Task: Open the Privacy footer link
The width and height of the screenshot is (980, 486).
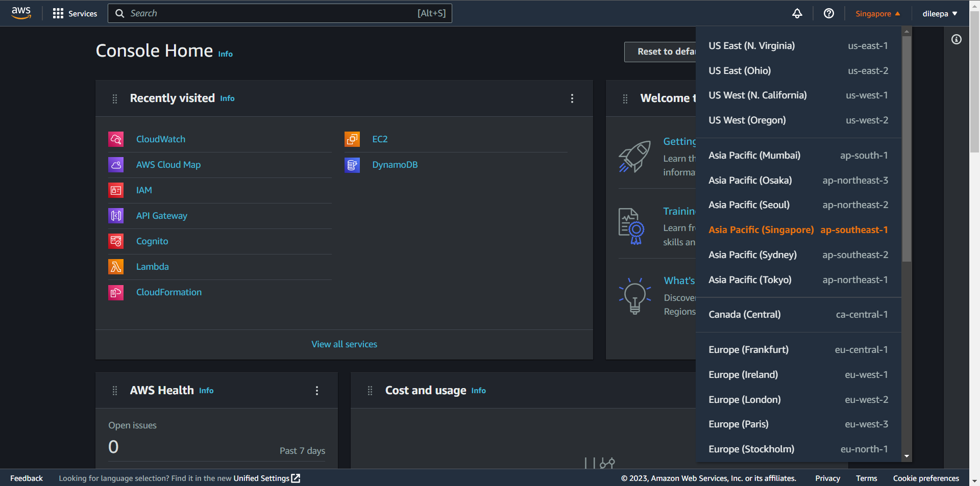Action: [x=828, y=478]
